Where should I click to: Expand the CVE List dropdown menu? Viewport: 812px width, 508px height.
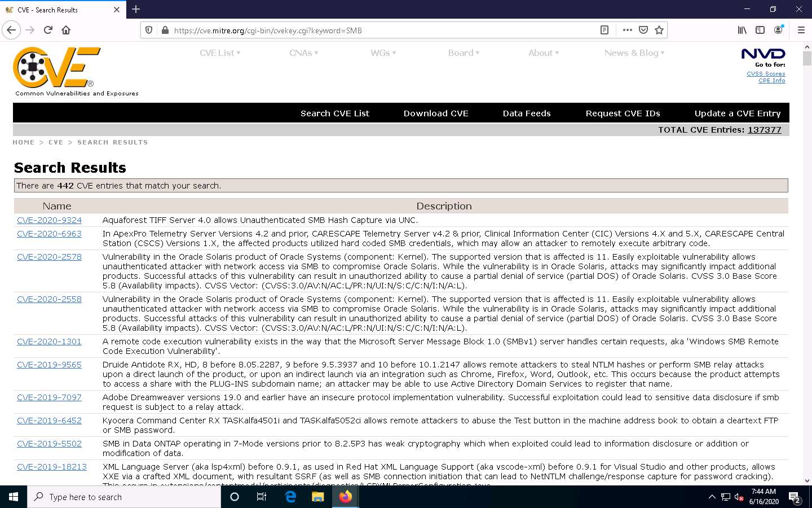220,52
